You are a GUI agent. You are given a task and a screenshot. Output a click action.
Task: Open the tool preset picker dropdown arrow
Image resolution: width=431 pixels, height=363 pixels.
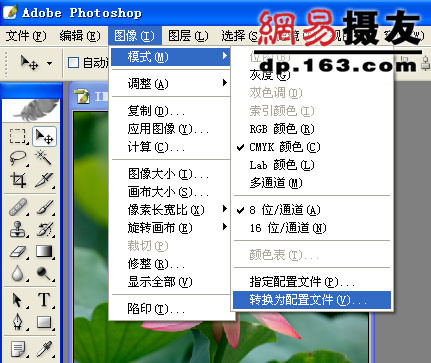click(x=49, y=63)
